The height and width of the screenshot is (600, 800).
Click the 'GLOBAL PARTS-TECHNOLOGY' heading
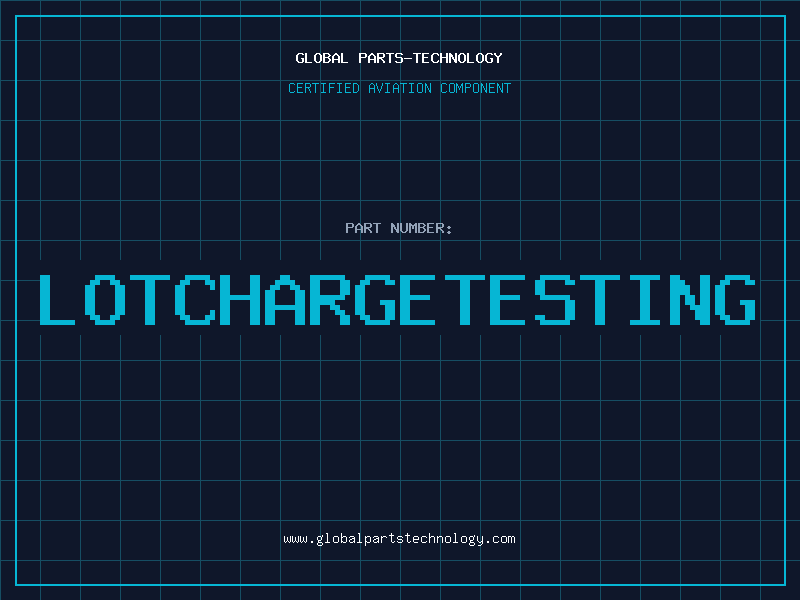399,58
